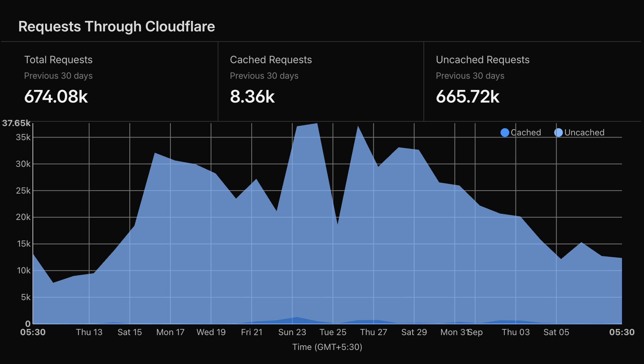Toggle the Cached legend color dot
The image size is (644, 364).
click(505, 133)
